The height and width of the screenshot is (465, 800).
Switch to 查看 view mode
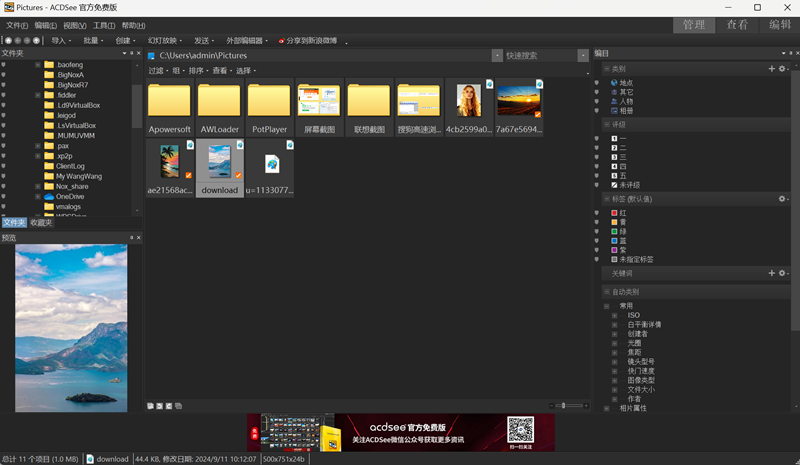[x=737, y=25]
